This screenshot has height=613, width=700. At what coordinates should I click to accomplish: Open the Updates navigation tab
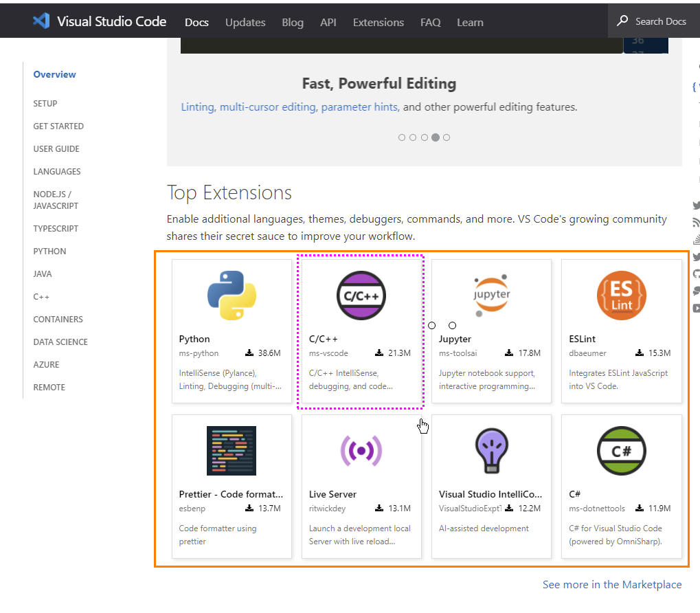click(245, 22)
